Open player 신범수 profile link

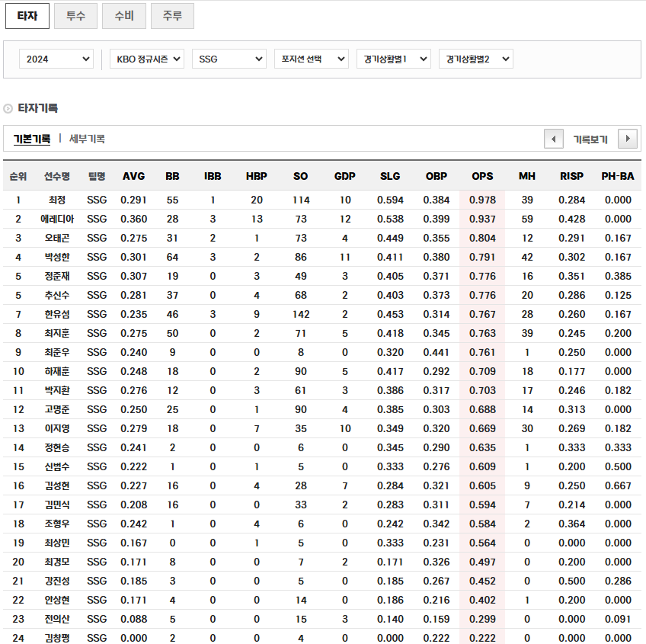tap(57, 466)
